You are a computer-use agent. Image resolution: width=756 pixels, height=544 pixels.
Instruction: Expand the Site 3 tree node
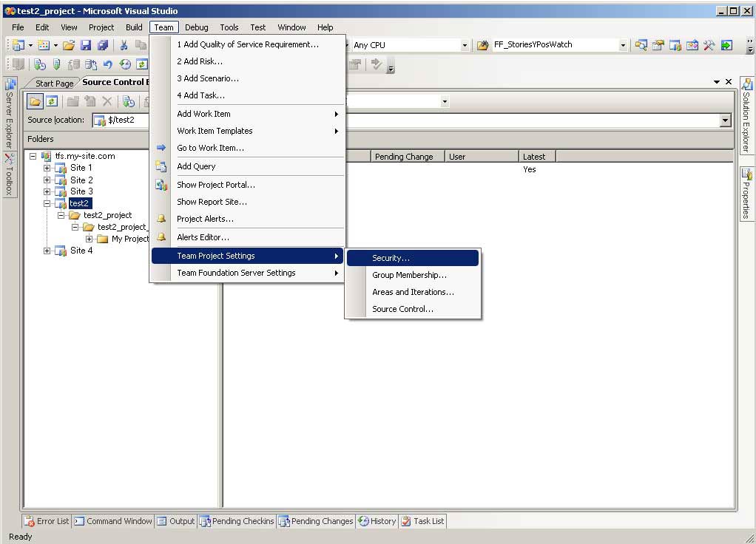click(x=47, y=191)
